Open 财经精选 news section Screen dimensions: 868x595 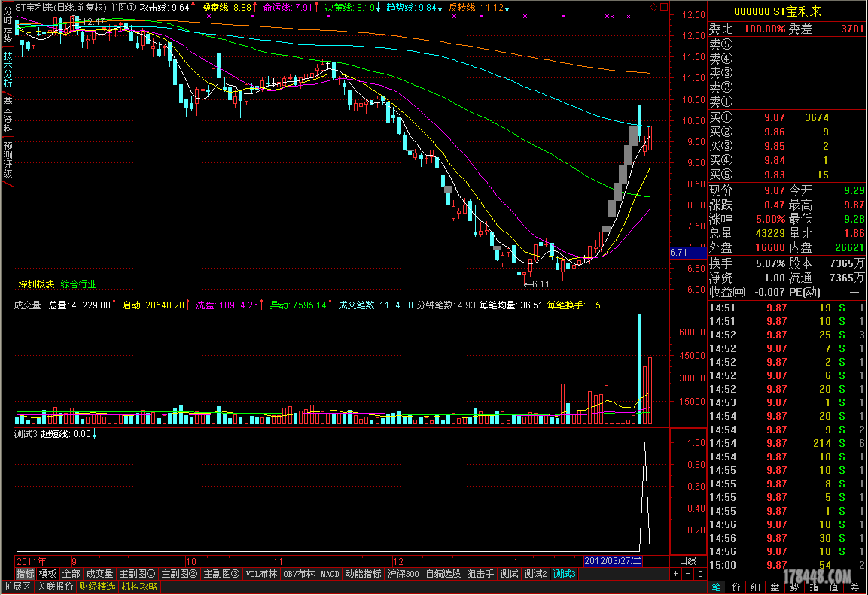point(97,587)
